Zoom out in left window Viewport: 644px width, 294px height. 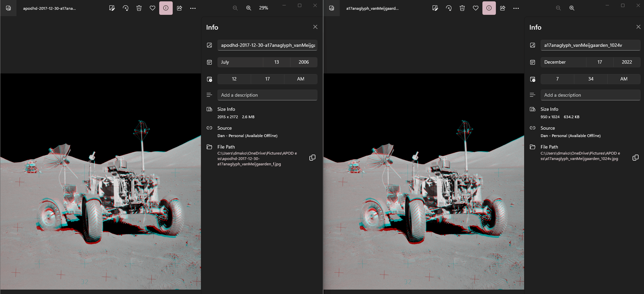[x=235, y=8]
